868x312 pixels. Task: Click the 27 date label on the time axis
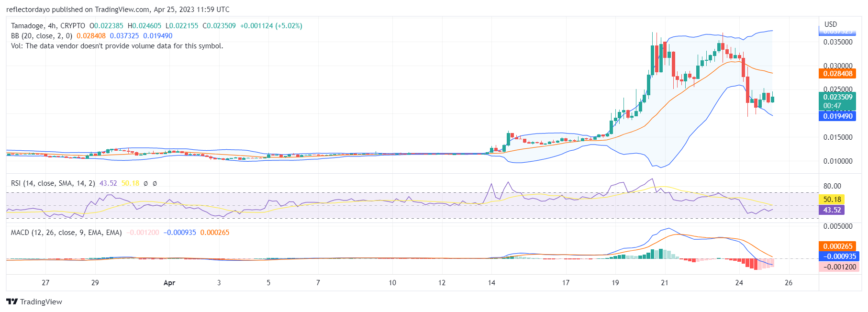(x=45, y=283)
